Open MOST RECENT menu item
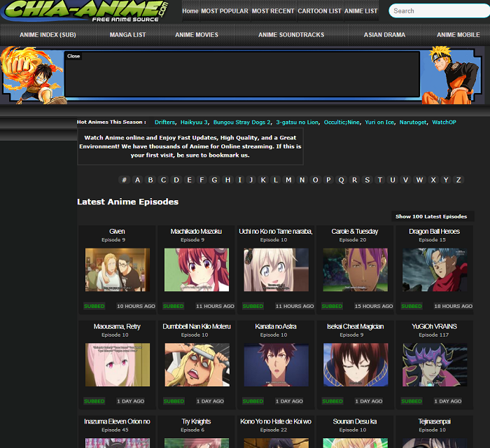Viewport: 490px width, 448px height. click(273, 11)
